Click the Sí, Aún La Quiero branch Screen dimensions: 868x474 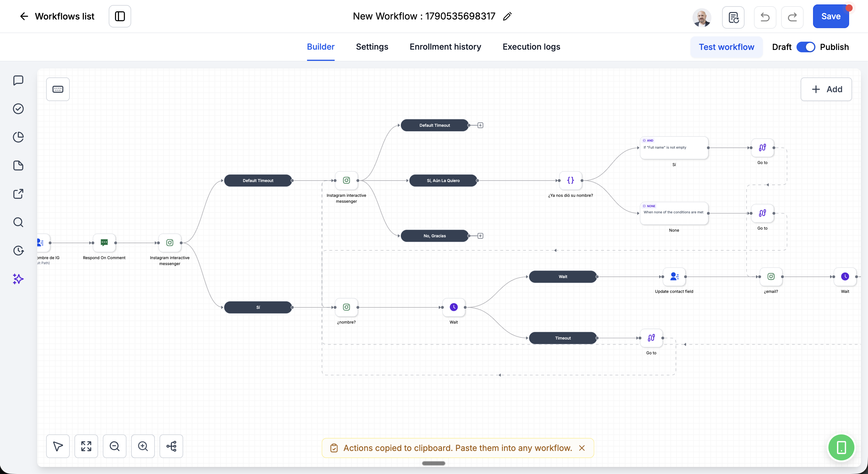click(x=443, y=181)
